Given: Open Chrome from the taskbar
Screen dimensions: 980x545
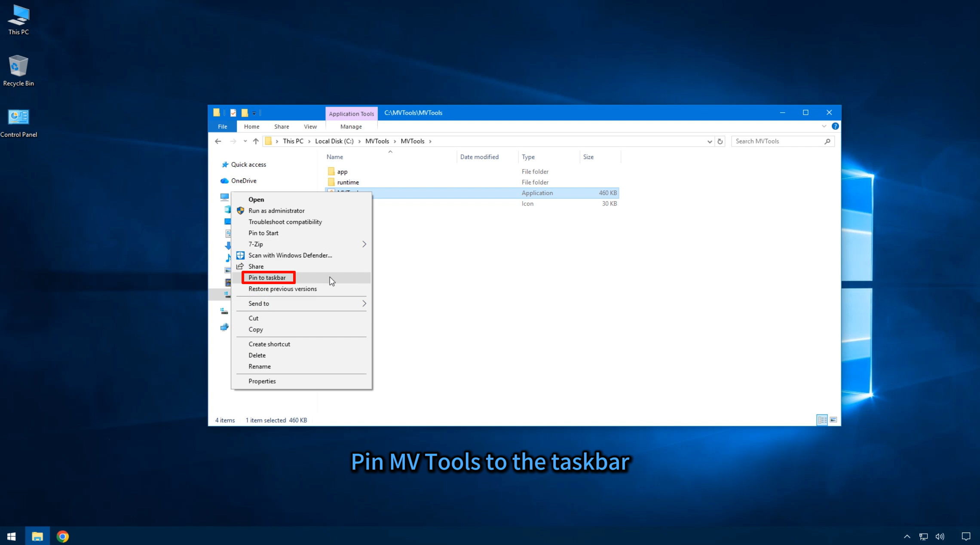Looking at the screenshot, I should coord(63,536).
